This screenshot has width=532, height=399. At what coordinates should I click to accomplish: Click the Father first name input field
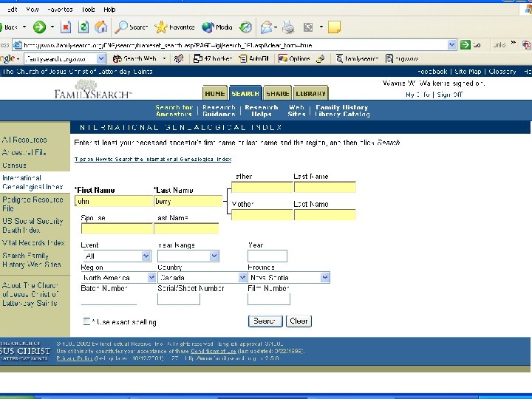tap(262, 187)
